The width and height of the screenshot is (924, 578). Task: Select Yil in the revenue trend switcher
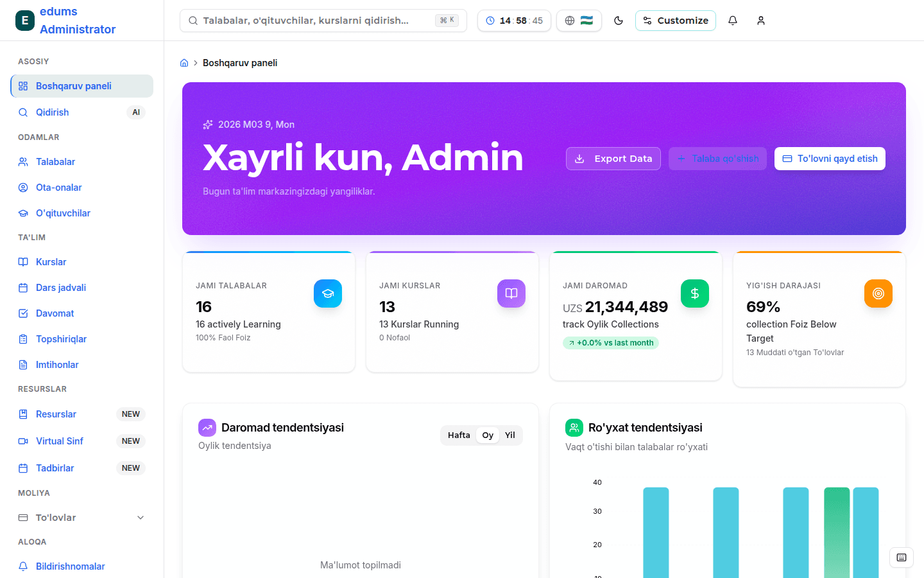pos(510,435)
